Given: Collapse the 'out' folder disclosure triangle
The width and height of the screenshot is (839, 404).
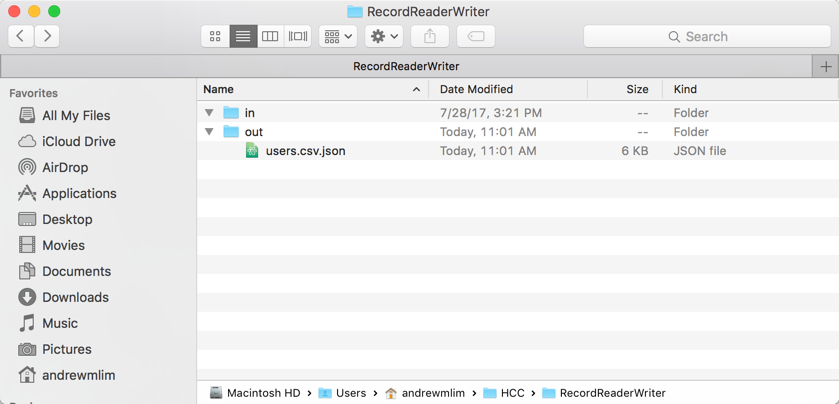Looking at the screenshot, I should click(x=209, y=132).
